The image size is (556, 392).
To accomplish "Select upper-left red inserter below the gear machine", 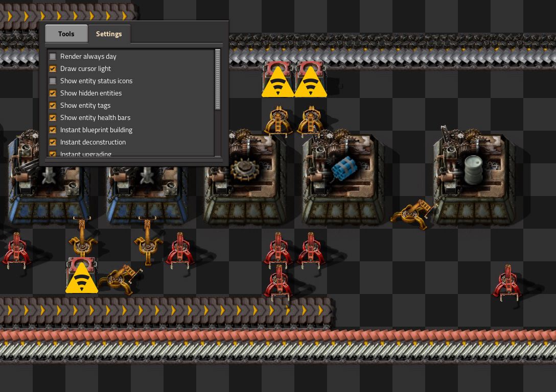I will tap(278, 250).
